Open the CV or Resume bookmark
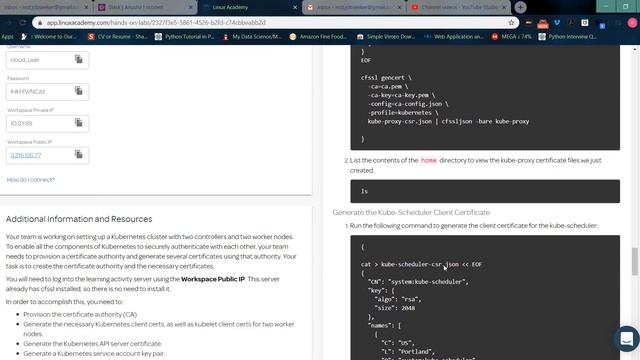The height and width of the screenshot is (360, 640). point(118,37)
